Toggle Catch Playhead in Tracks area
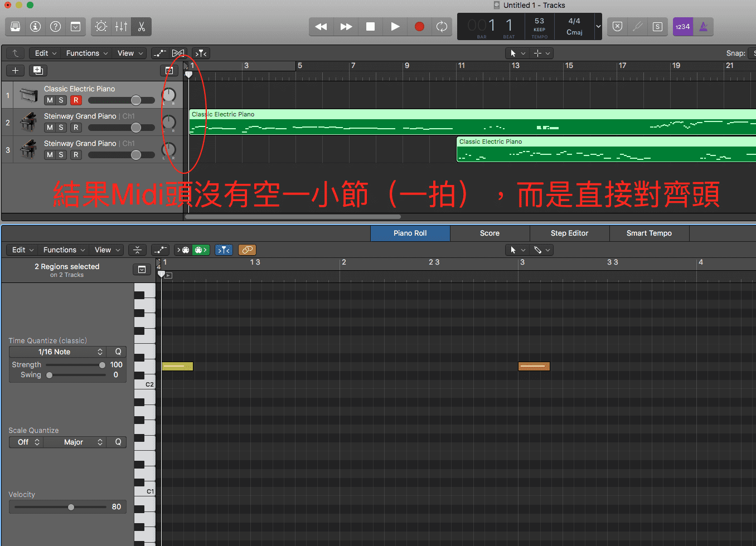Screen dimensions: 756x546 201,53
